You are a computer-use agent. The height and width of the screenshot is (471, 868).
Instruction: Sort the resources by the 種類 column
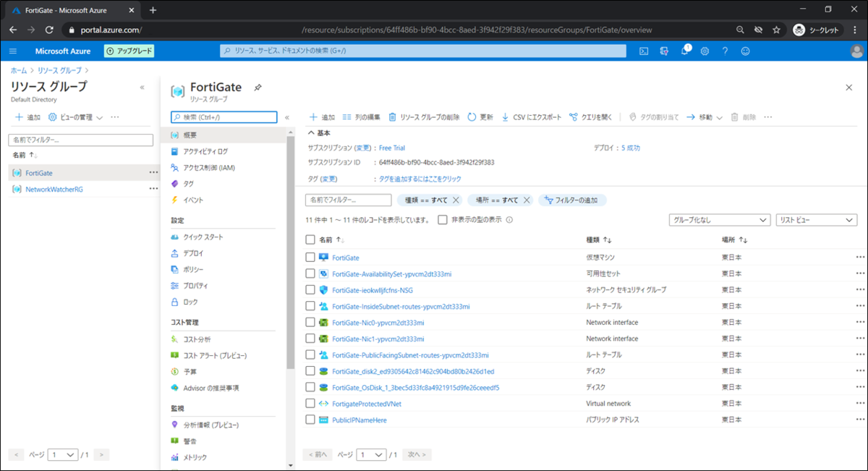point(599,239)
